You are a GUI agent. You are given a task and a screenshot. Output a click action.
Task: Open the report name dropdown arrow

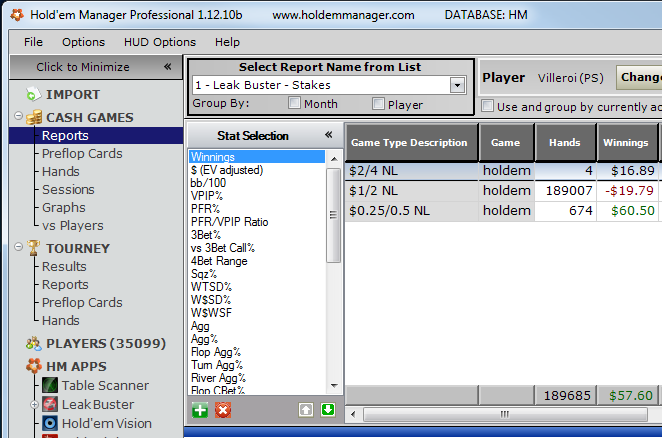click(x=457, y=85)
